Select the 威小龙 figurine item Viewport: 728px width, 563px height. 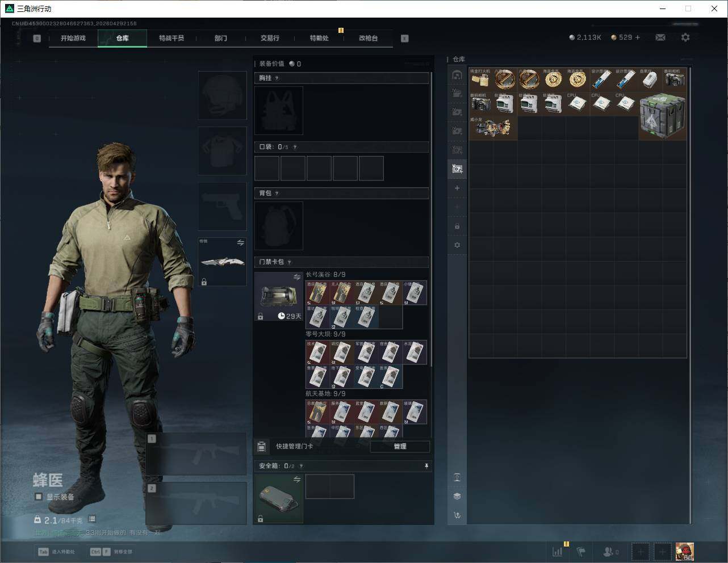(x=493, y=128)
